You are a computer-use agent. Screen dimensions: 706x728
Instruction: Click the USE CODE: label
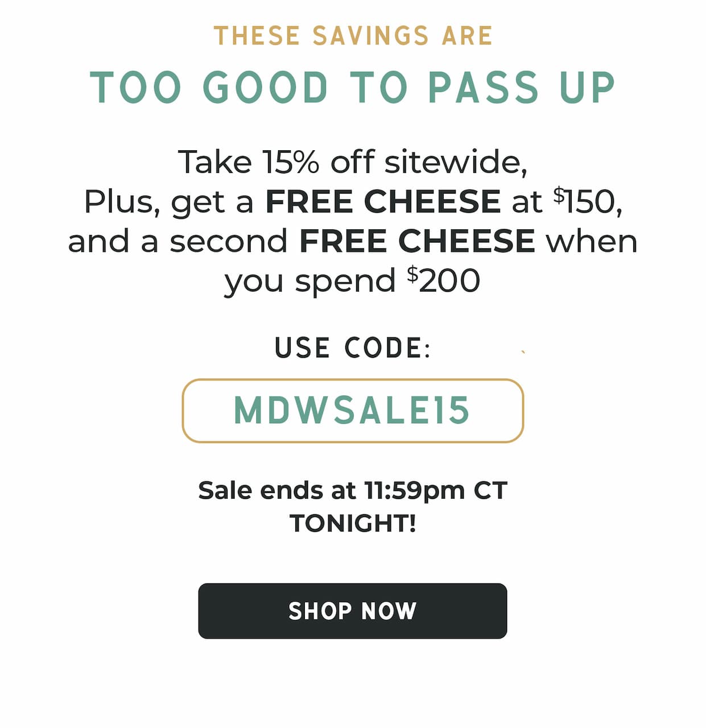[x=353, y=348]
